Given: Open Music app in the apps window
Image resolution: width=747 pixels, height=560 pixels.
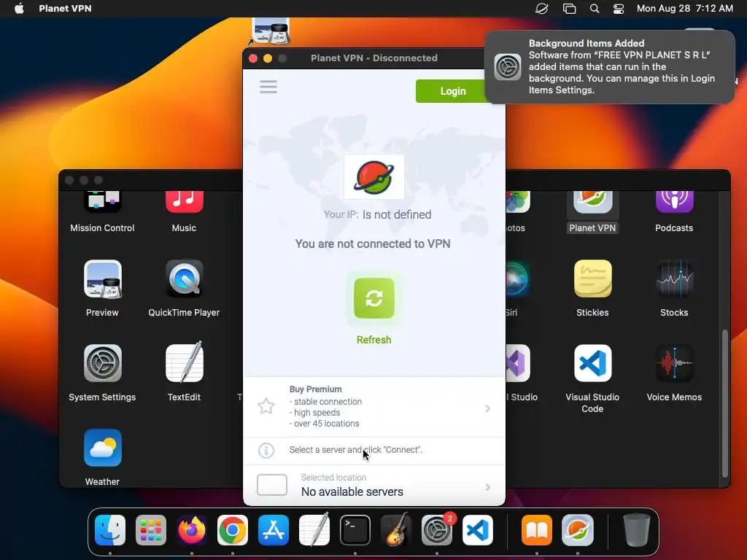Looking at the screenshot, I should tap(184, 212).
